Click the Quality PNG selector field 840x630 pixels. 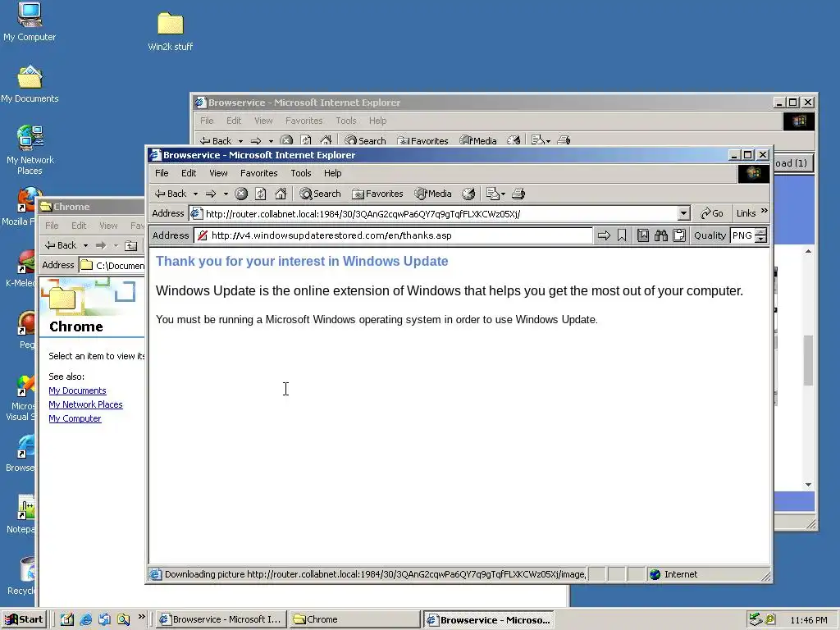click(x=742, y=235)
